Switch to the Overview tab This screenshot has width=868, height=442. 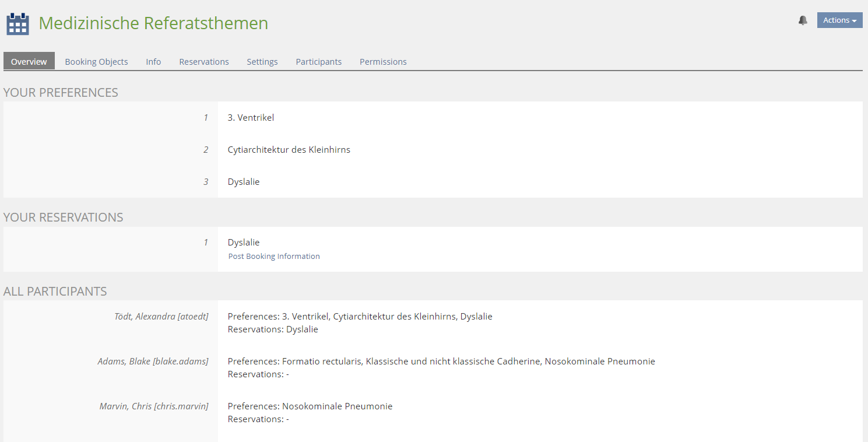click(29, 61)
